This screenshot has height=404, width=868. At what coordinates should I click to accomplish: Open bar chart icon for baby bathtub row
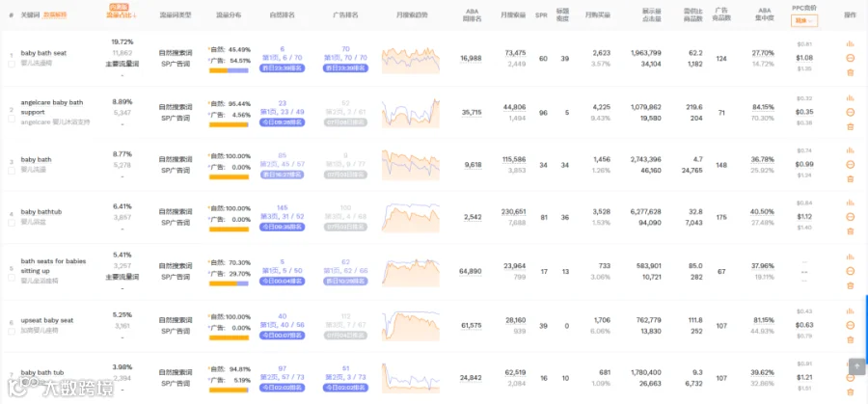[851, 202]
